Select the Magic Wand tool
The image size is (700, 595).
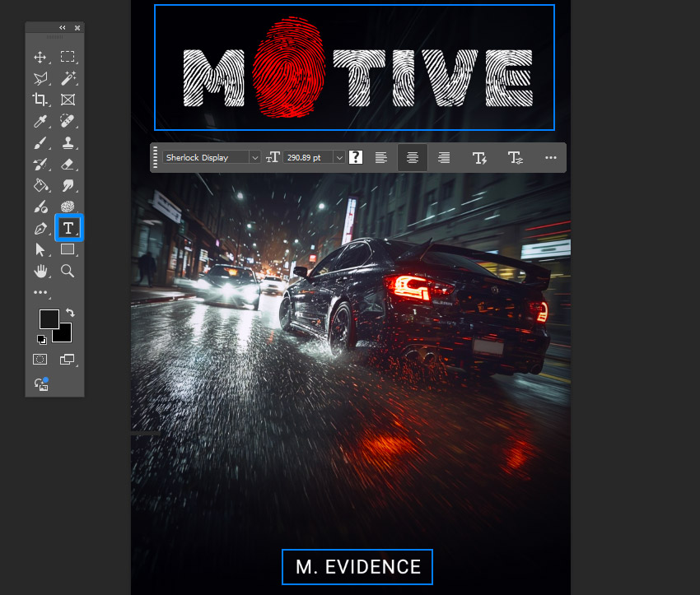(x=68, y=78)
